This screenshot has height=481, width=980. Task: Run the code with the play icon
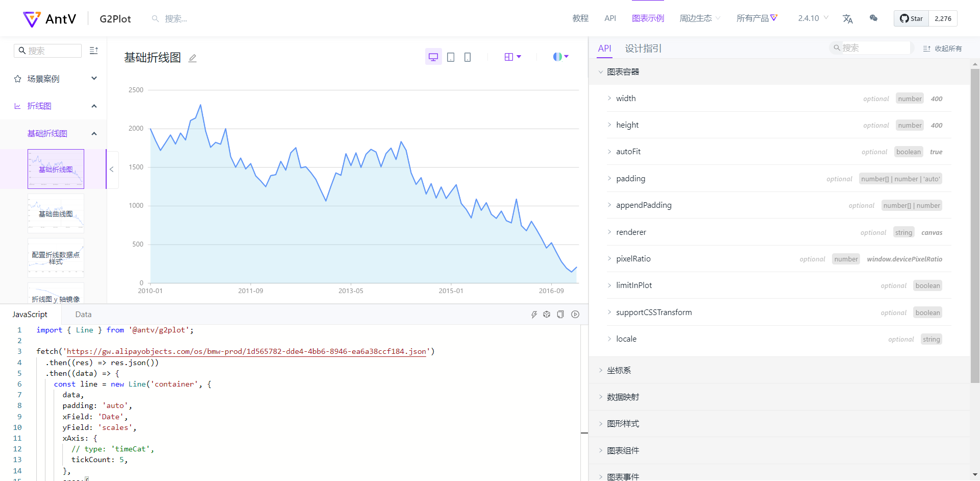click(x=575, y=314)
